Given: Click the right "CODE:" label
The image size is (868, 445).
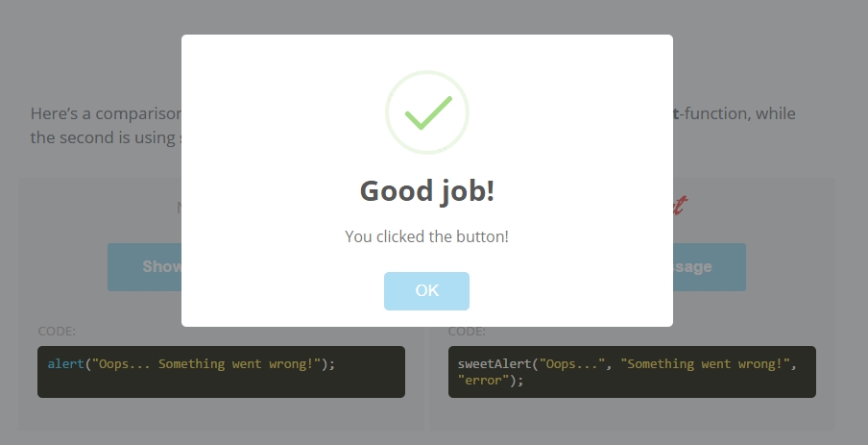Looking at the screenshot, I should tap(467, 333).
